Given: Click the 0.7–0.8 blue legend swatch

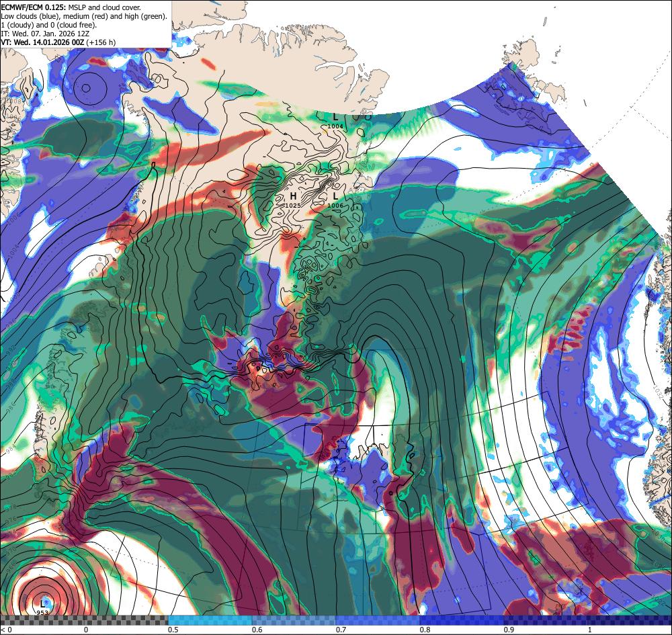Looking at the screenshot, I should click(378, 620).
